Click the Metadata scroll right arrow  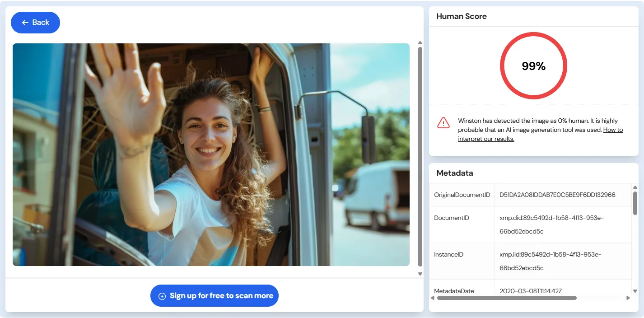(x=628, y=298)
